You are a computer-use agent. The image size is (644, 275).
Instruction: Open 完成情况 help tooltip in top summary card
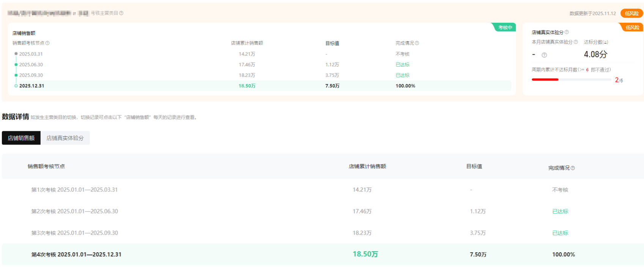(x=417, y=43)
